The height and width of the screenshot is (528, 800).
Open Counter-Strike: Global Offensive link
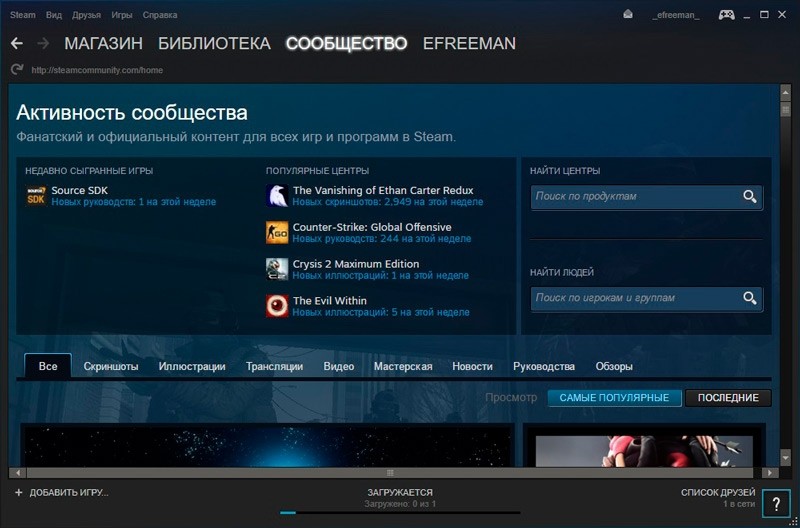[372, 227]
